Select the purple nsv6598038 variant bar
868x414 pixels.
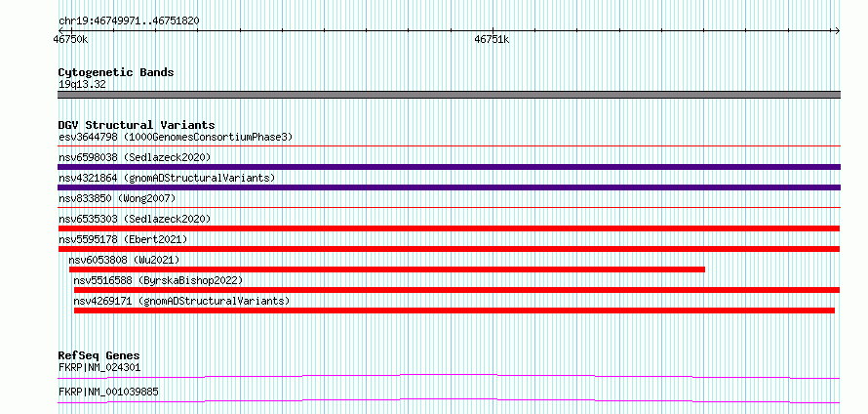449,167
